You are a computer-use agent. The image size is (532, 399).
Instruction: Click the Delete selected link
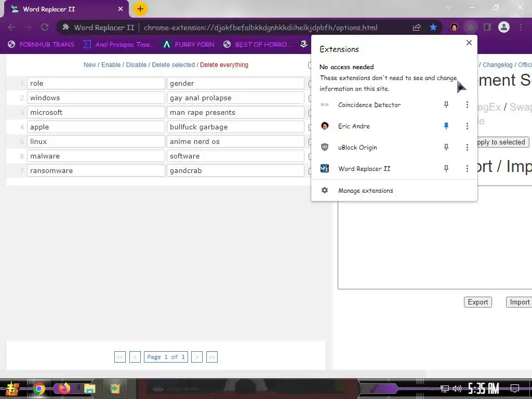click(174, 65)
